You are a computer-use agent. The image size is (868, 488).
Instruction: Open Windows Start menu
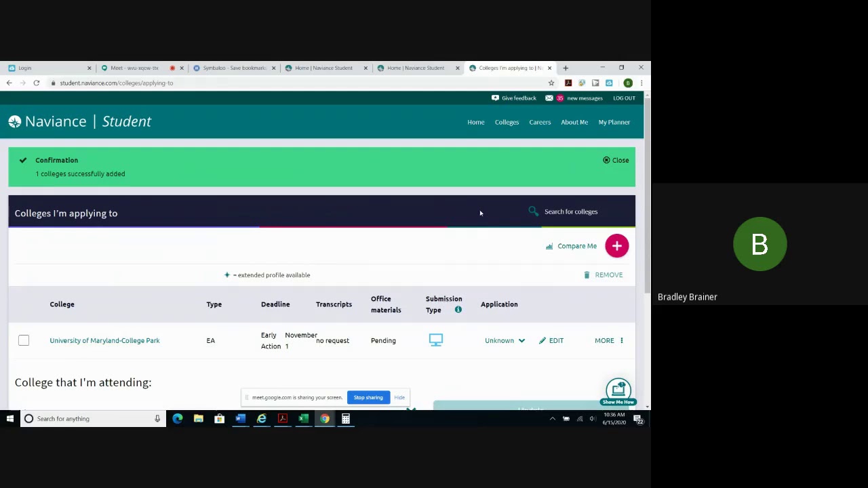point(9,419)
